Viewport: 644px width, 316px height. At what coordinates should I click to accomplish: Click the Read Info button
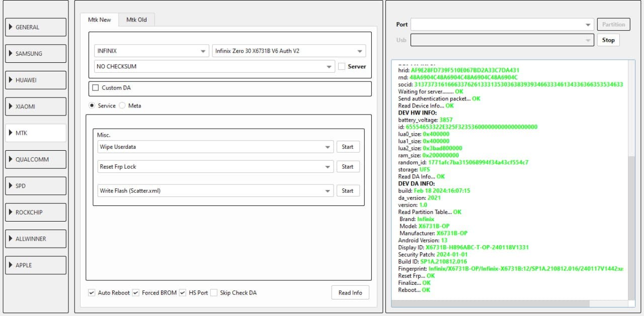pyautogui.click(x=350, y=293)
